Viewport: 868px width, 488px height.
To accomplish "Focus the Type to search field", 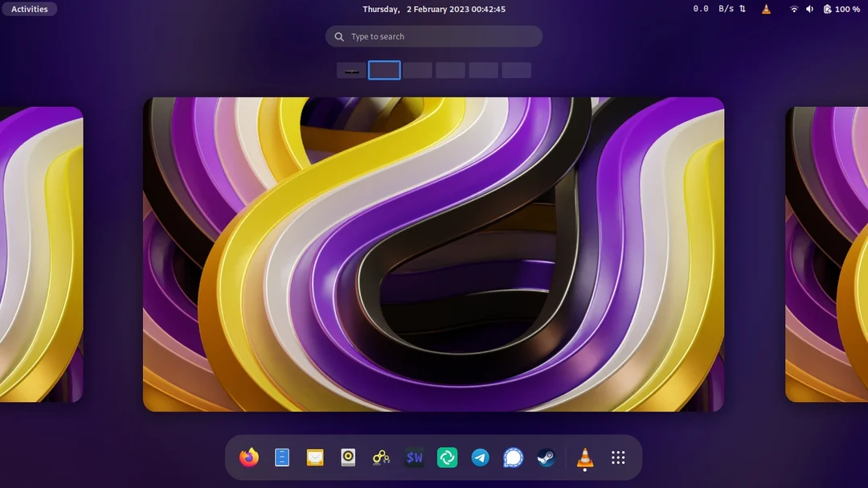I will coord(434,36).
